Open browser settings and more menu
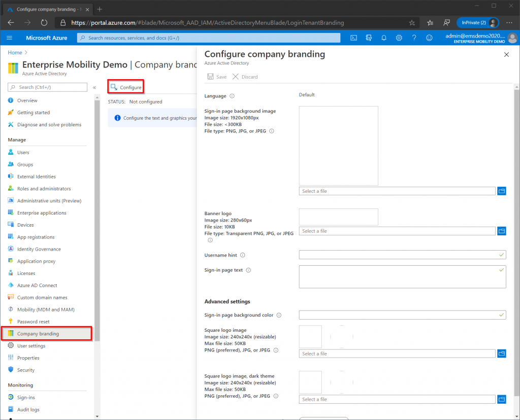This screenshot has width=520, height=420. point(509,23)
